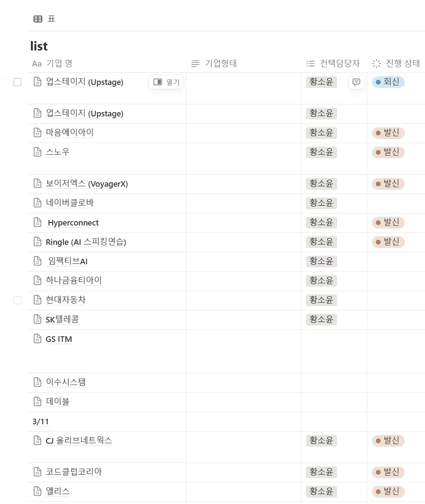The width and height of the screenshot is (425, 504).
Task: Open the CJ 올리브네트웍스 page link
Action: tap(79, 440)
